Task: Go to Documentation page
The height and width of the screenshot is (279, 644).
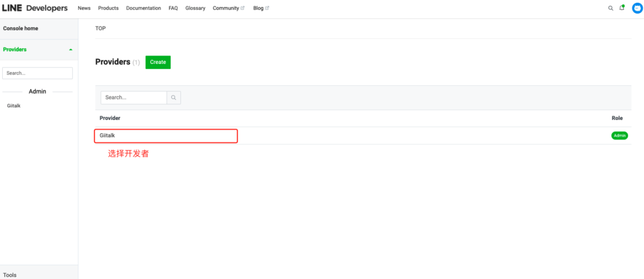Action: [143, 8]
